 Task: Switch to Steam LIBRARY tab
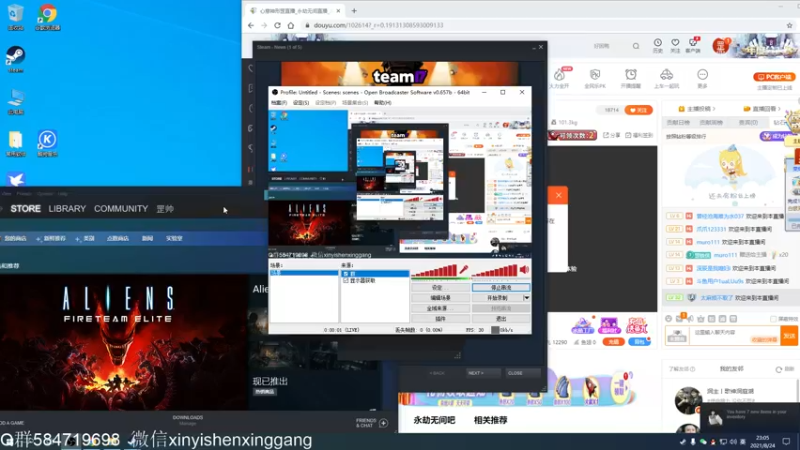pos(67,209)
